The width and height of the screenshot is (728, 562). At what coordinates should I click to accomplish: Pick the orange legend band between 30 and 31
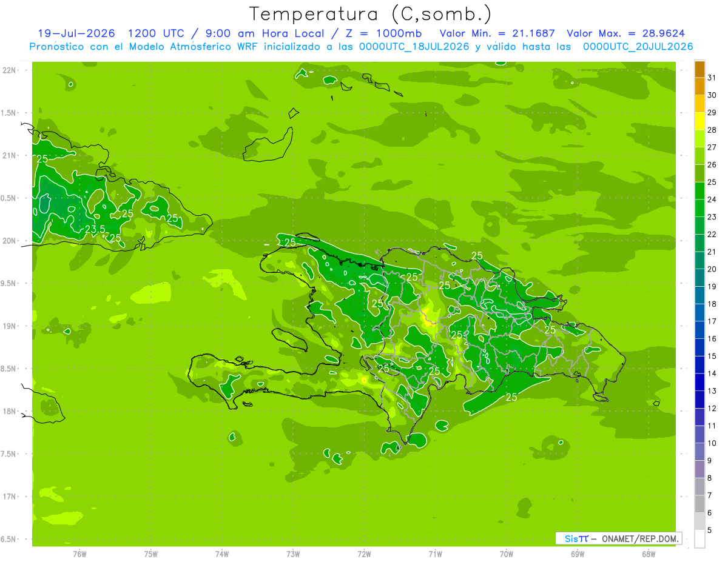(x=699, y=87)
